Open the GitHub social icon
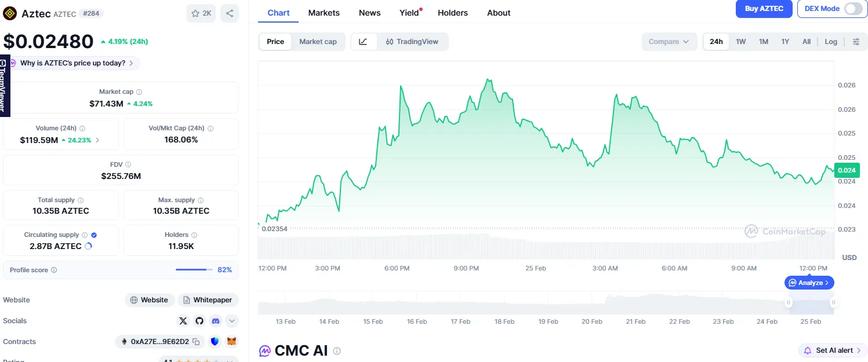Screen dimensions: 868x362 [199, 321]
